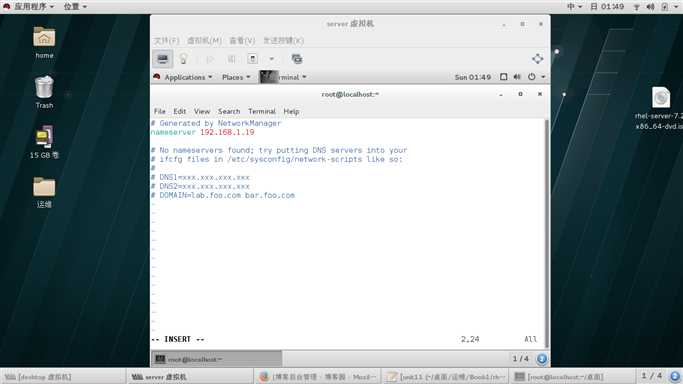Screen dimensions: 683x384
Task: Switch to server 虚拟机 taskbar window
Action: 190,377
